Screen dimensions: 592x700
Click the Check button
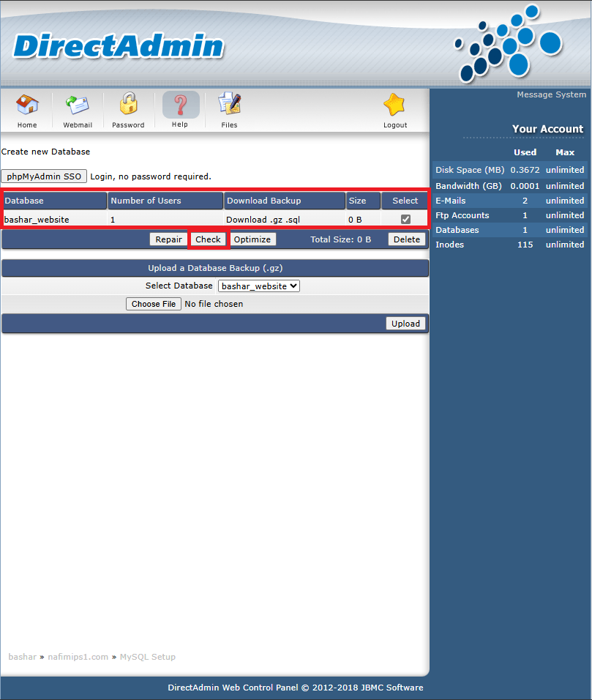click(x=209, y=239)
